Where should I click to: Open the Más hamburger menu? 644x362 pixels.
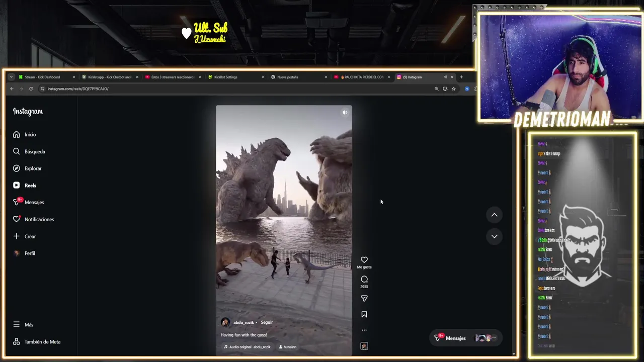point(17,325)
